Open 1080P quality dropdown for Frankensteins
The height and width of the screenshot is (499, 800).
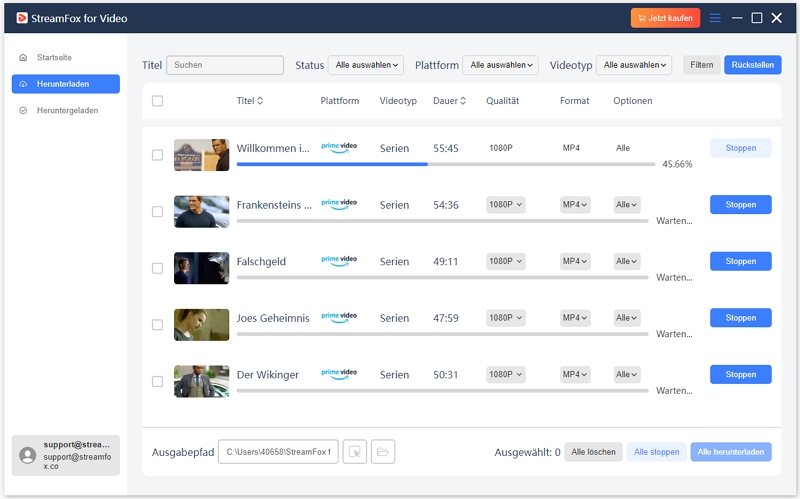(506, 205)
